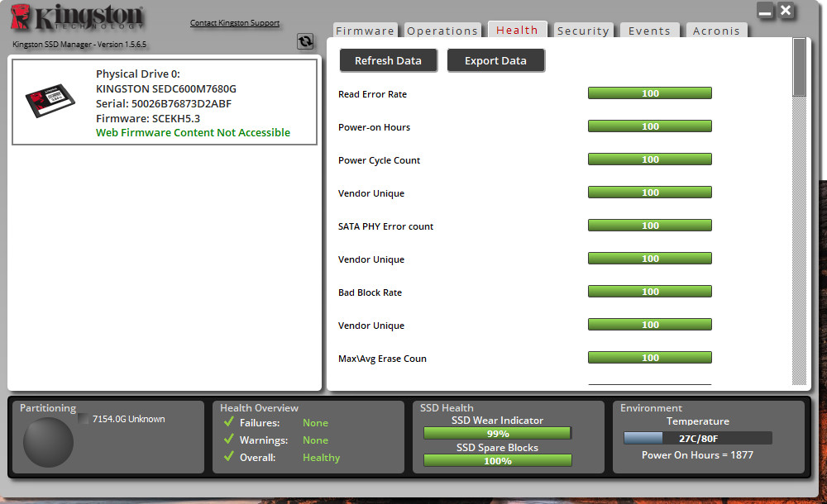Open the Firmware tab
This screenshot has width=827, height=504.
click(365, 31)
